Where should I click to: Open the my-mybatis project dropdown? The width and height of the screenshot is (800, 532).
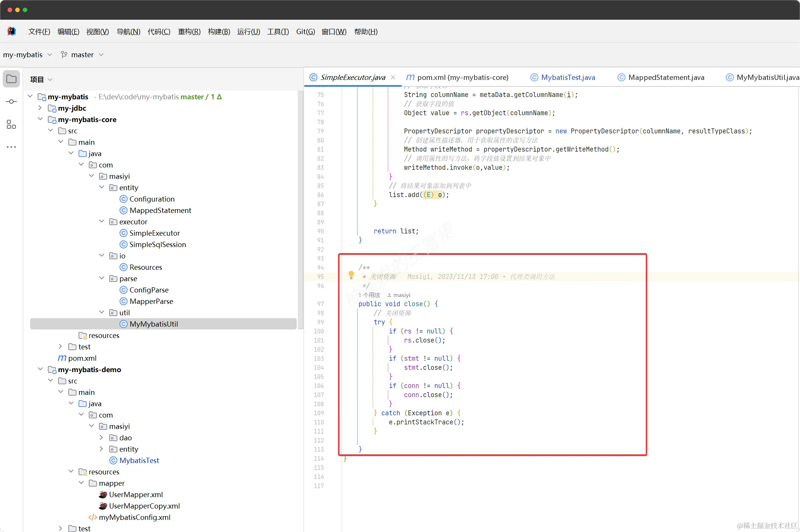[x=27, y=55]
